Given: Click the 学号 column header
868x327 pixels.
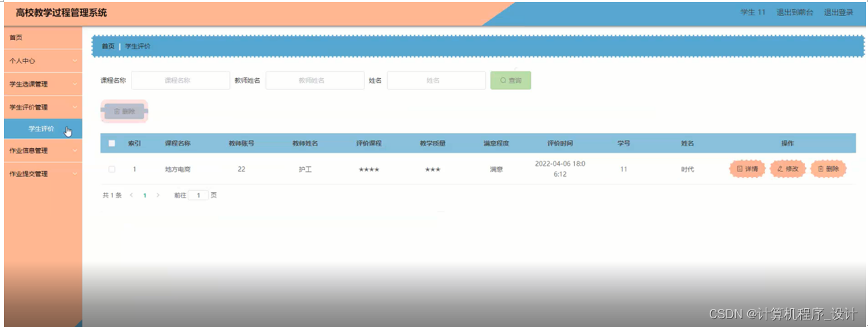Looking at the screenshot, I should click(624, 143).
